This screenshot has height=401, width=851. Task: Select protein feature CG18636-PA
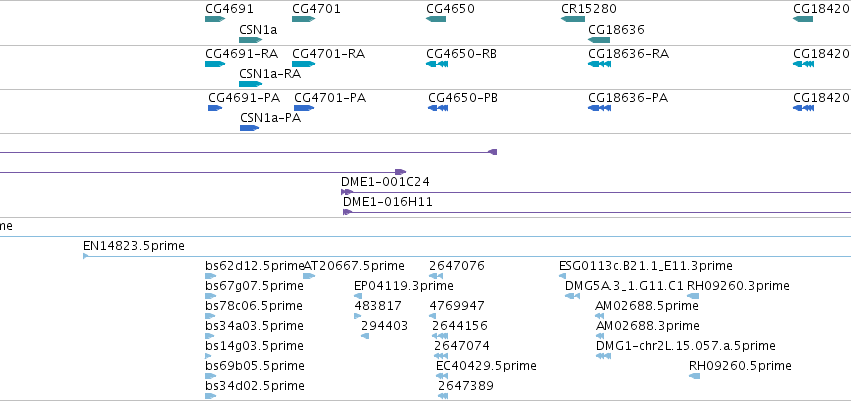pos(599,108)
